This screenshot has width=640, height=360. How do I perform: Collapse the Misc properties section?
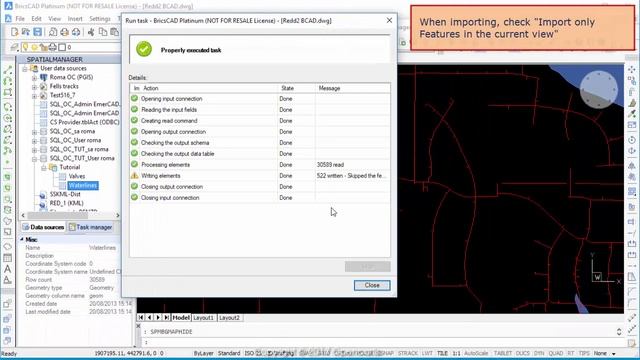pos(22,240)
